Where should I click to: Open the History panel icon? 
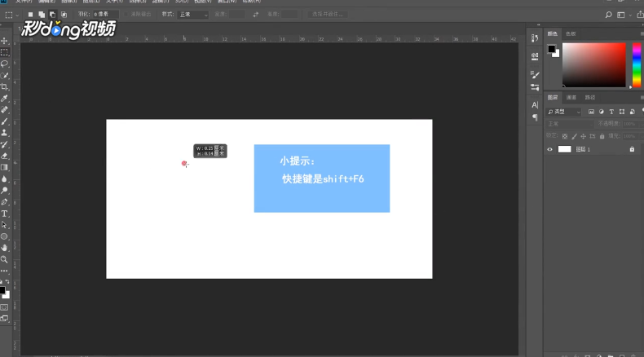pyautogui.click(x=534, y=38)
